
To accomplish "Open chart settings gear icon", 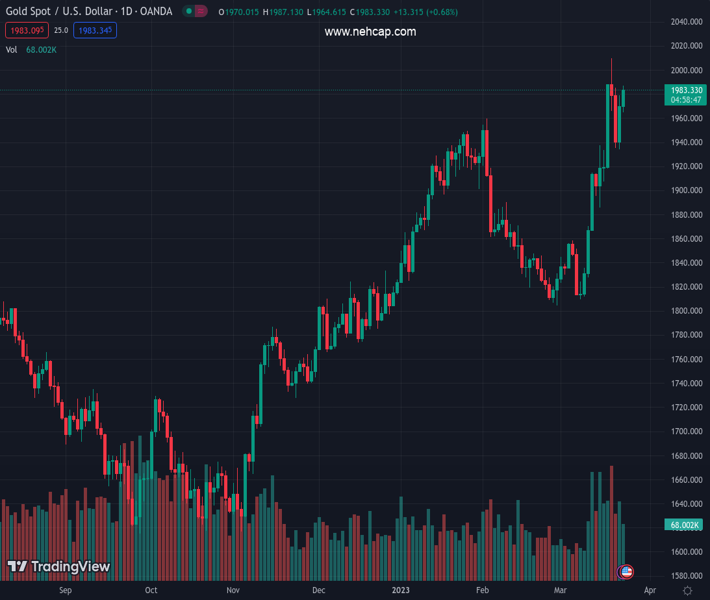I will 687,591.
